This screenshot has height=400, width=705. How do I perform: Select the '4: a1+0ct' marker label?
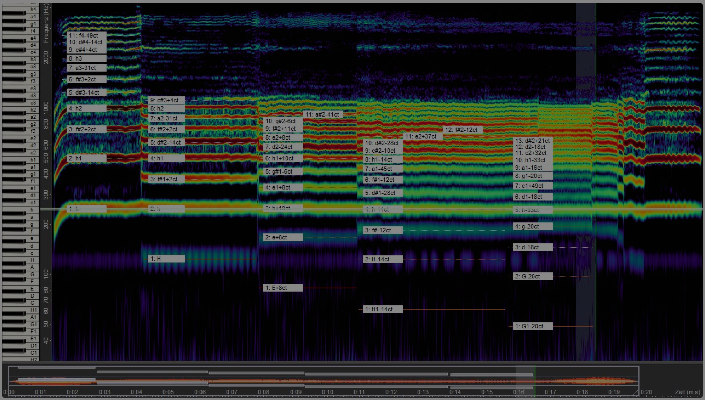point(282,187)
